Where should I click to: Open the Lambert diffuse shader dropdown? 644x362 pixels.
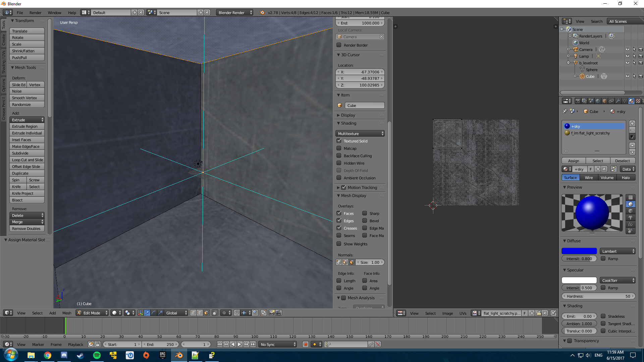pos(618,251)
